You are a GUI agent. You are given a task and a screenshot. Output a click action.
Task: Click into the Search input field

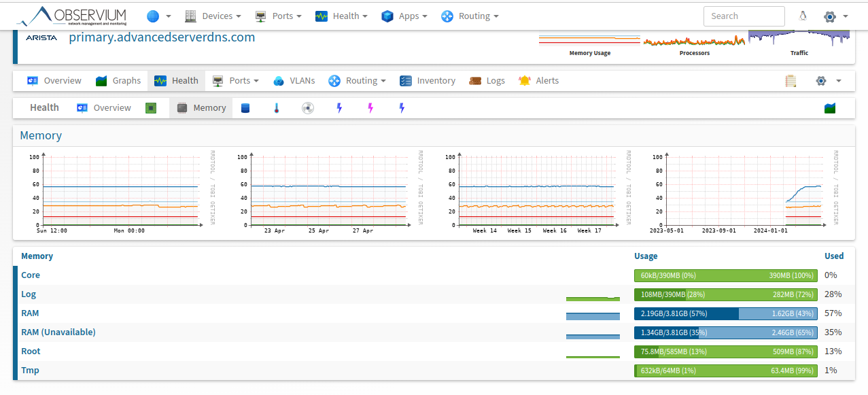tap(744, 16)
